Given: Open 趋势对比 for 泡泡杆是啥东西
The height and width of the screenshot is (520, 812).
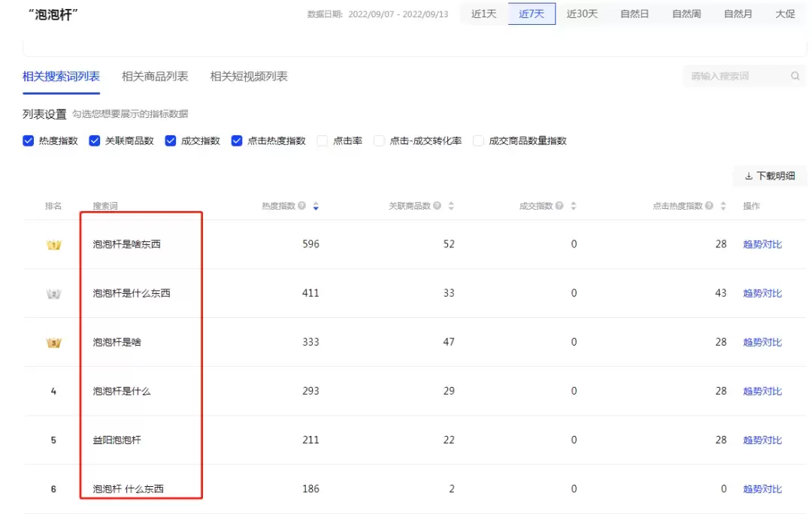Looking at the screenshot, I should tap(762, 244).
